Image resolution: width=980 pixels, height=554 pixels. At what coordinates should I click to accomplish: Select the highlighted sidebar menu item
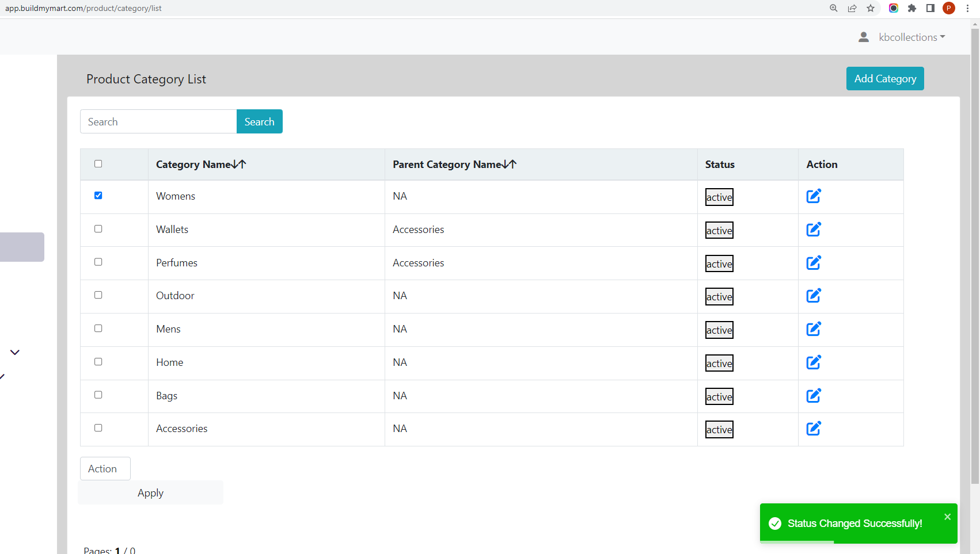pyautogui.click(x=22, y=247)
